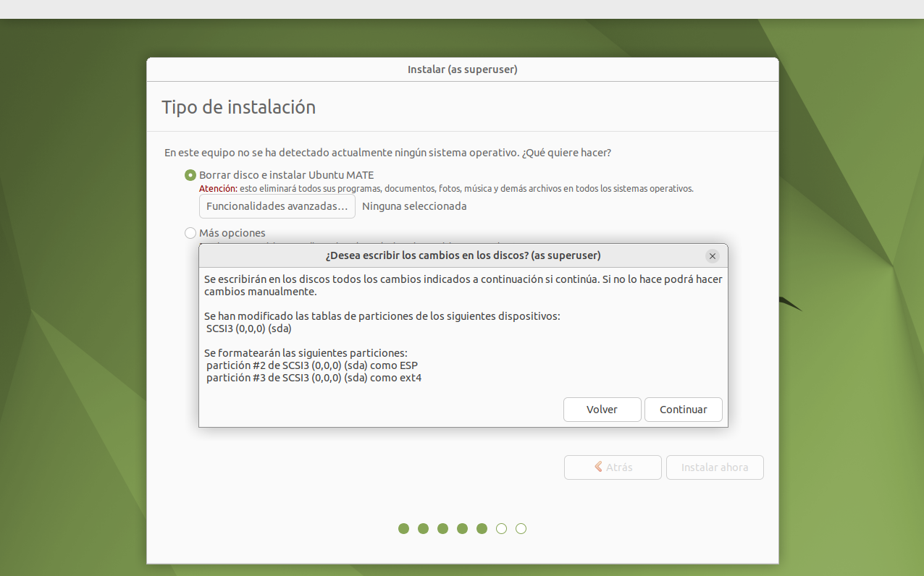Click the '¿Desea escribir los cambios' dialog title
The width and height of the screenshot is (924, 576).
(463, 255)
